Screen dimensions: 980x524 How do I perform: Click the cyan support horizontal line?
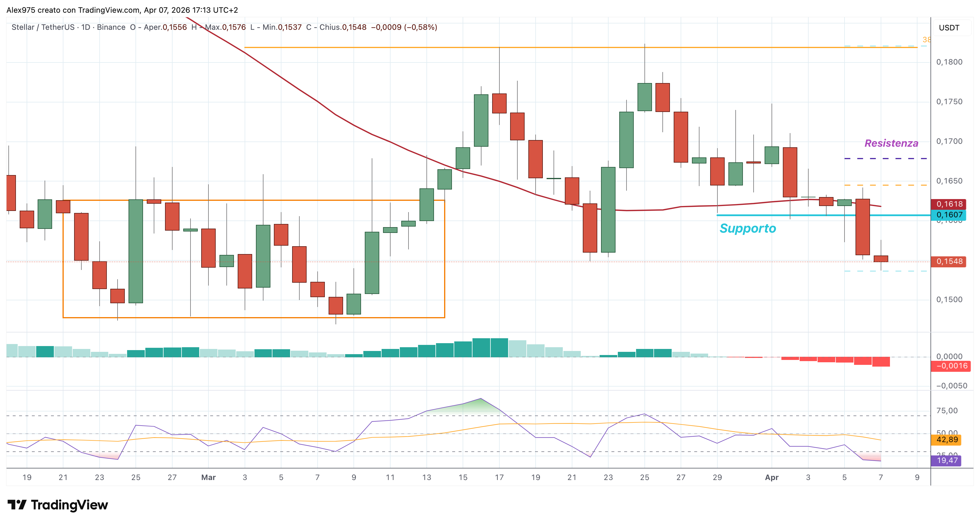(824, 215)
